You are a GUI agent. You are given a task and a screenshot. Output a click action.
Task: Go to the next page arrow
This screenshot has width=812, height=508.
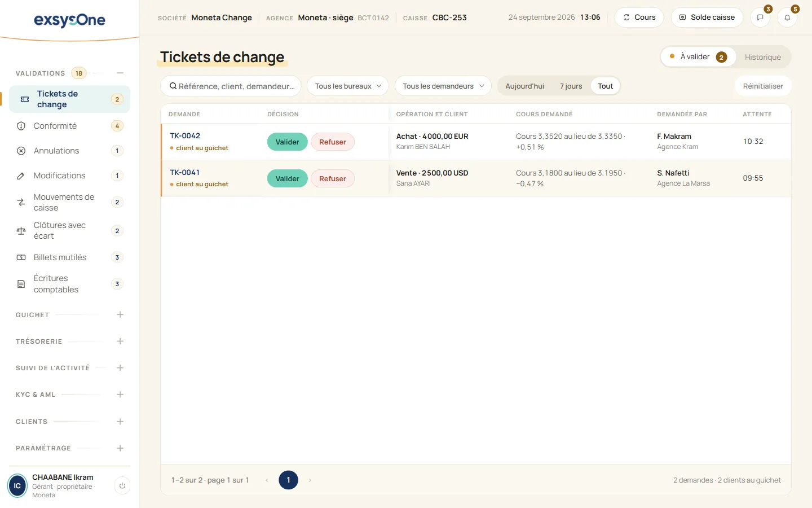310,480
